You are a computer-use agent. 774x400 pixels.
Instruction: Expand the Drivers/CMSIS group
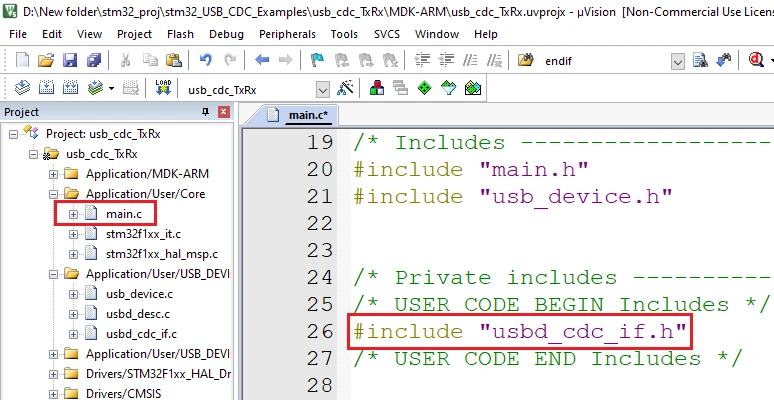pos(53,394)
